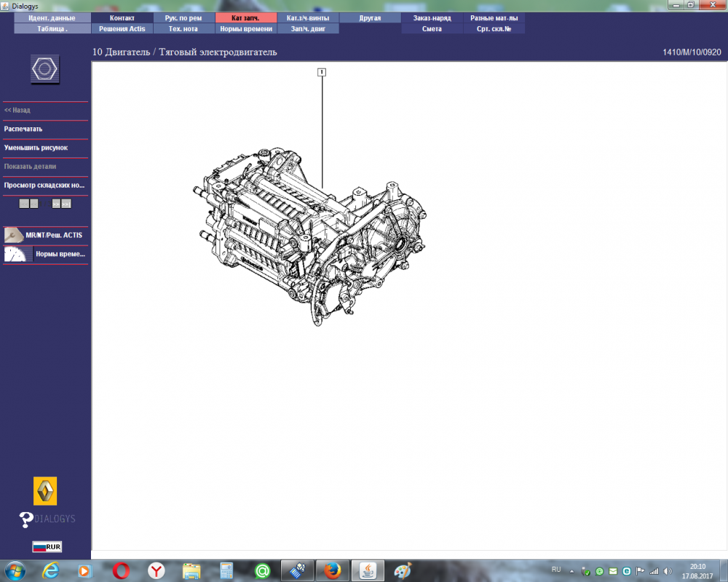The width and height of the screenshot is (728, 582).
Task: Click the hexagonal nut icon in sidebar
Action: [45, 69]
